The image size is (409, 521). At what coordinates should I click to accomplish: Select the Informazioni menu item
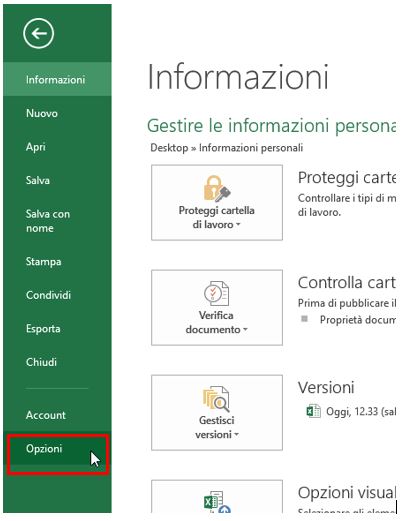tap(57, 79)
